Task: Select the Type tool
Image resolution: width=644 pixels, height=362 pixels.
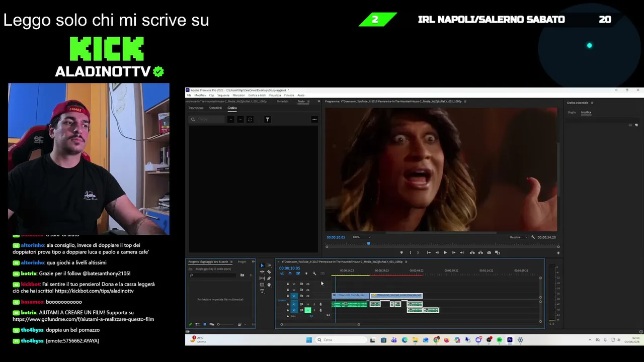Action: (262, 292)
